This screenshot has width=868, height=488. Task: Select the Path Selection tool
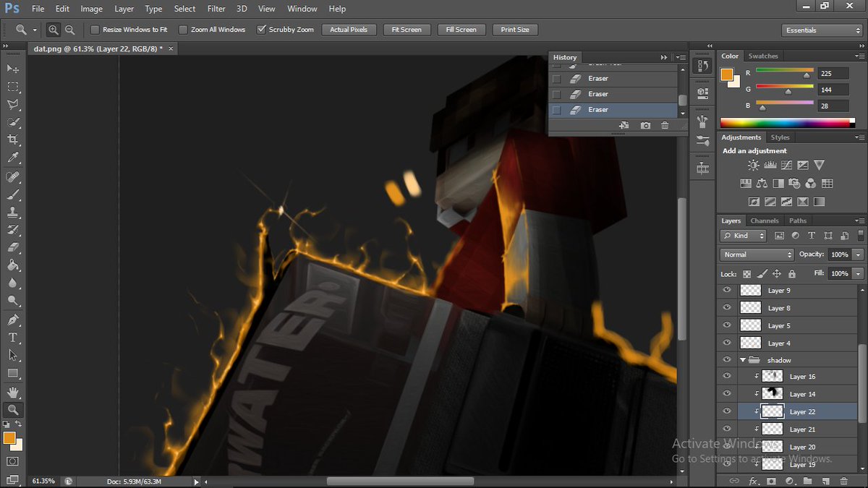tap(13, 355)
